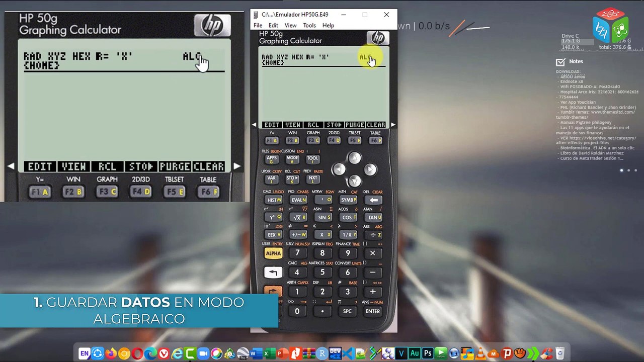Click the white left-shift key below ALPHA
The image size is (644, 362).
[273, 273]
